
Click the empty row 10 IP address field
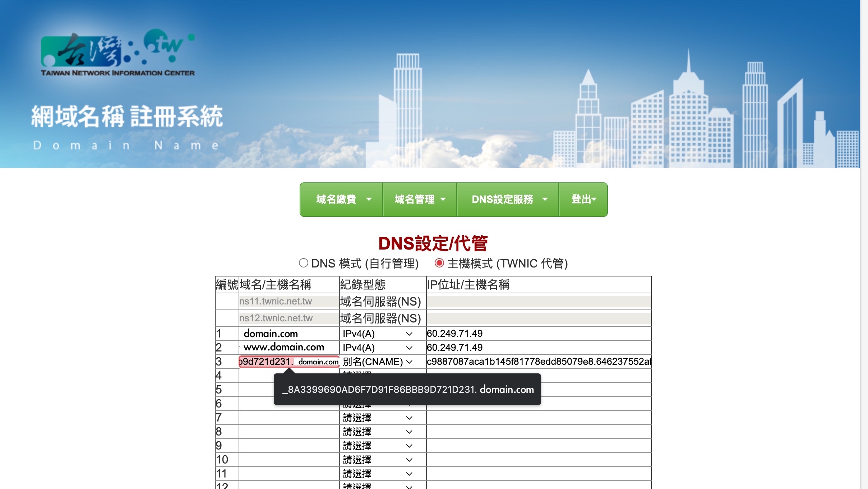pos(538,460)
